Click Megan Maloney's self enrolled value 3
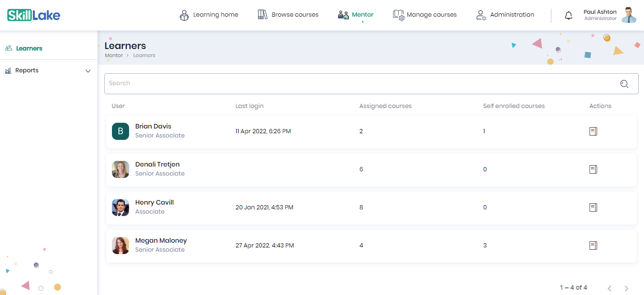Image resolution: width=644 pixels, height=295 pixels. click(x=485, y=246)
